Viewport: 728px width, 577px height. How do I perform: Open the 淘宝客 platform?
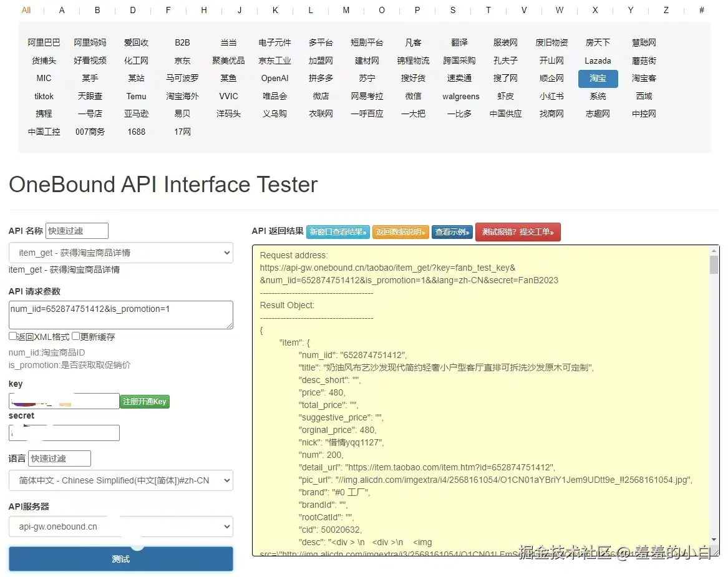click(644, 79)
